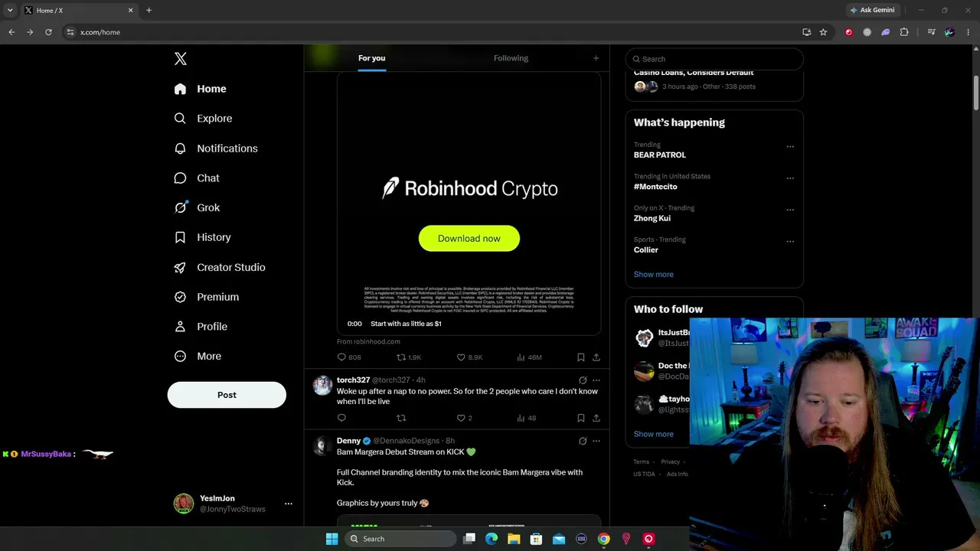The height and width of the screenshot is (551, 980).
Task: Open options for BEAR PATROL trend
Action: (790, 146)
